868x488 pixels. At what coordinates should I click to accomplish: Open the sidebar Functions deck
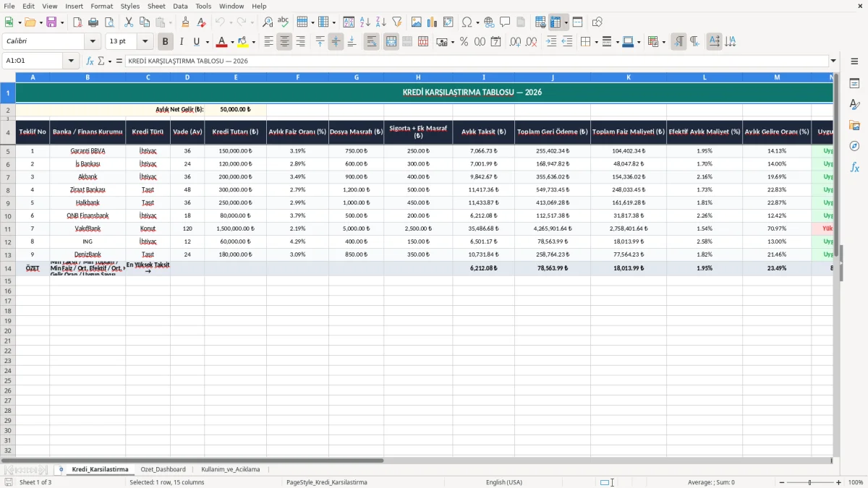[854, 167]
